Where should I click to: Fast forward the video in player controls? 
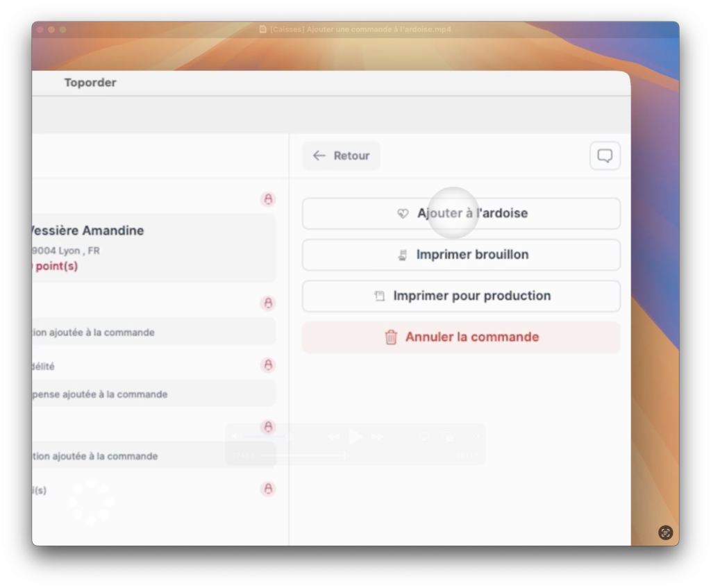377,437
